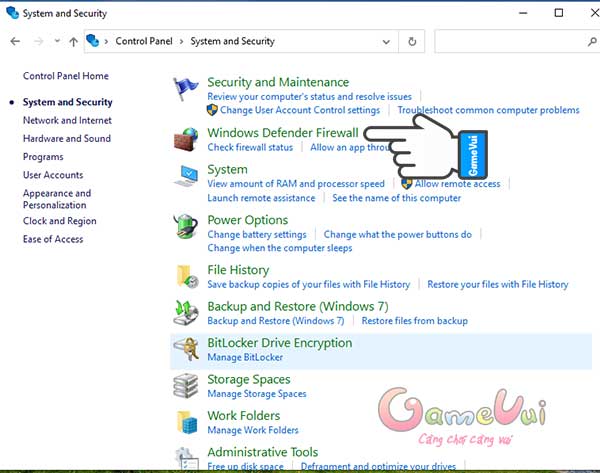Click See the name of this computer
This screenshot has height=473, width=600.
tap(396, 198)
